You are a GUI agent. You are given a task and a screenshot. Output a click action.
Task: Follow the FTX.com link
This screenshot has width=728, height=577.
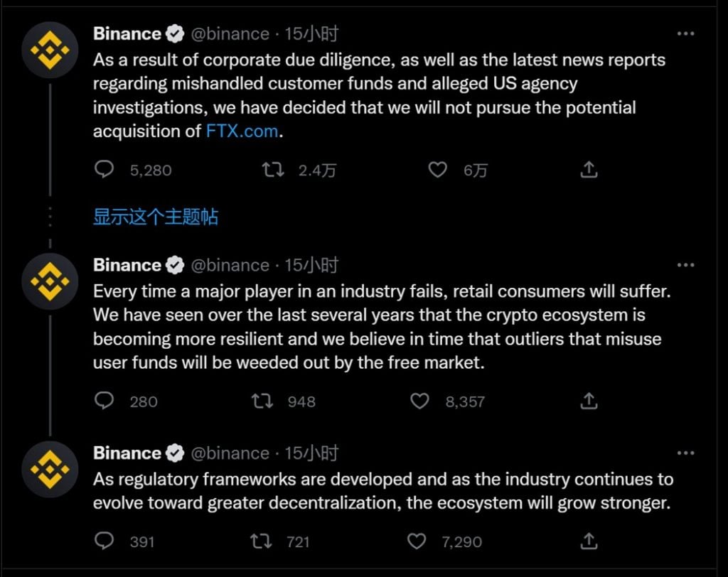click(242, 131)
